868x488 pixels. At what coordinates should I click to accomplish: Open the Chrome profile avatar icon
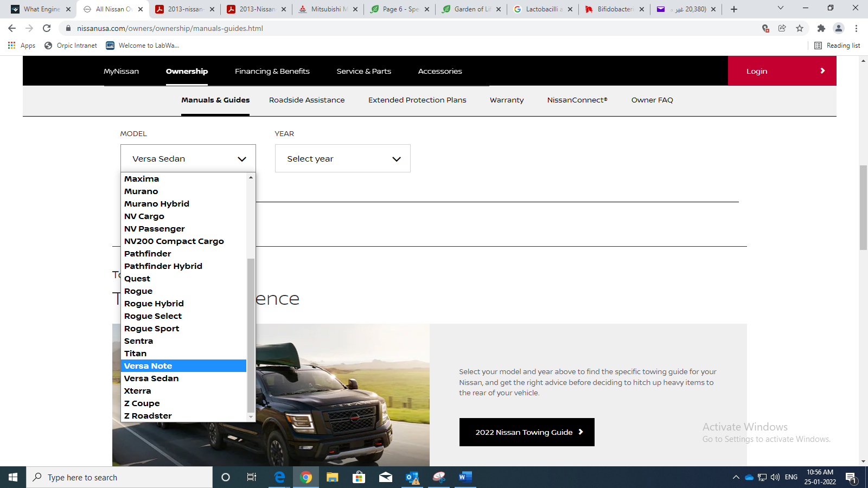pos(839,28)
